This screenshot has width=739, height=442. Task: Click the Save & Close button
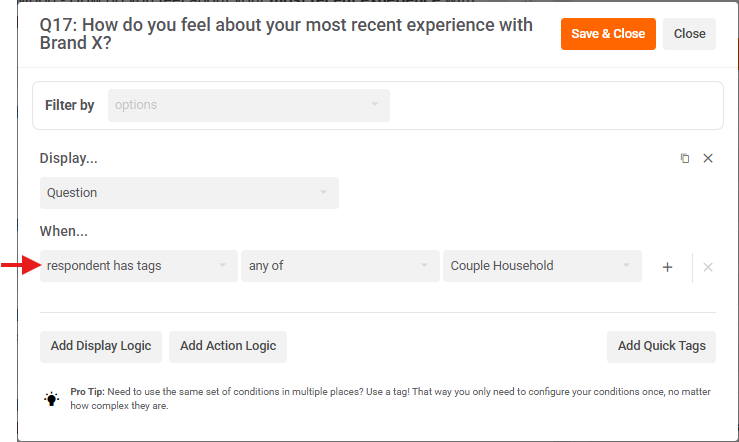pyautogui.click(x=608, y=34)
